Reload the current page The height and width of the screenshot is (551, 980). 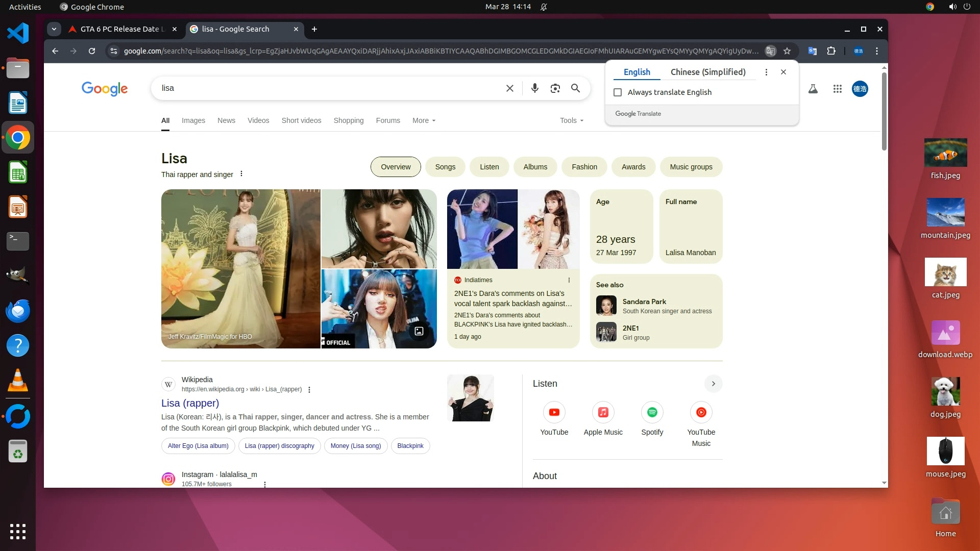(x=92, y=51)
